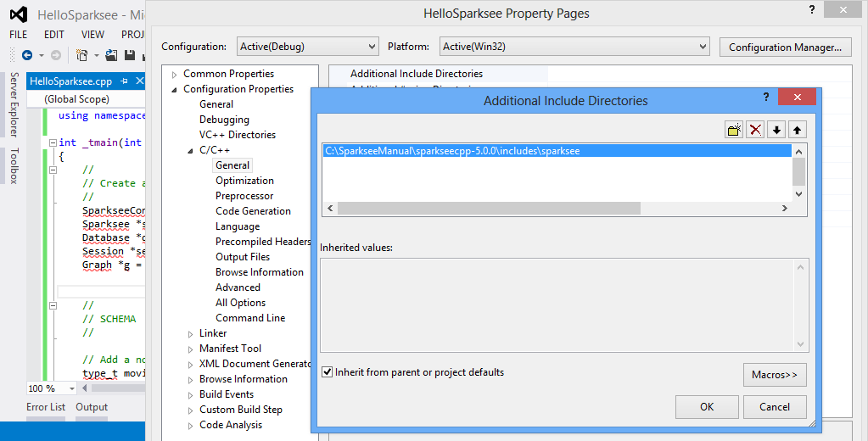Click the horizontal scrollbar thumb of the include directories list
Viewport: 868px width, 441px height.
tap(489, 208)
